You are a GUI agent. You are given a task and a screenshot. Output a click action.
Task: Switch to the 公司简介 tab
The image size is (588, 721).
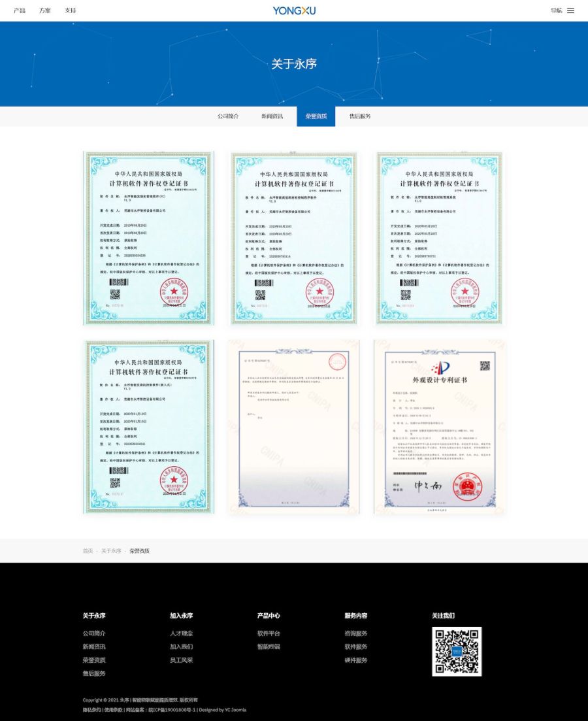[x=228, y=116]
